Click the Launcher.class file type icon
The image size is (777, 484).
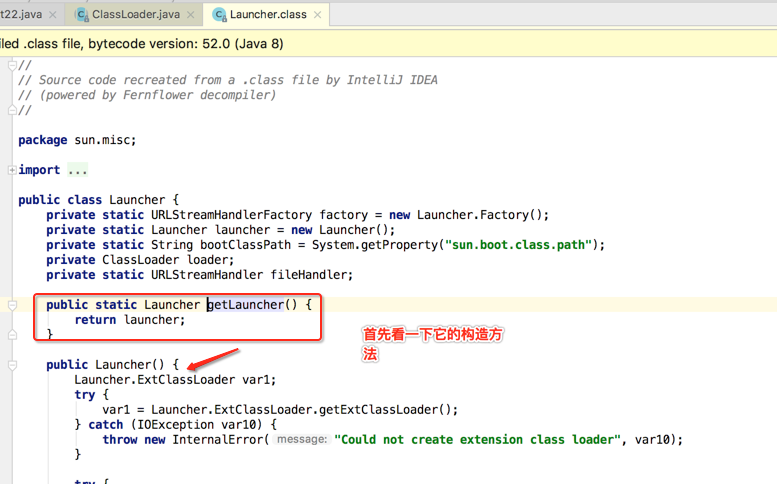click(x=220, y=15)
